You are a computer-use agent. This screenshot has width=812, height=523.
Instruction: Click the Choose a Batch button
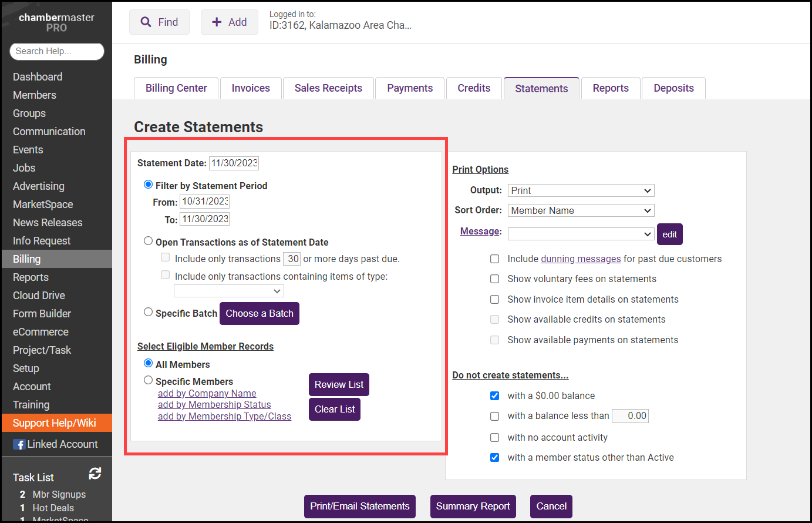(x=260, y=314)
